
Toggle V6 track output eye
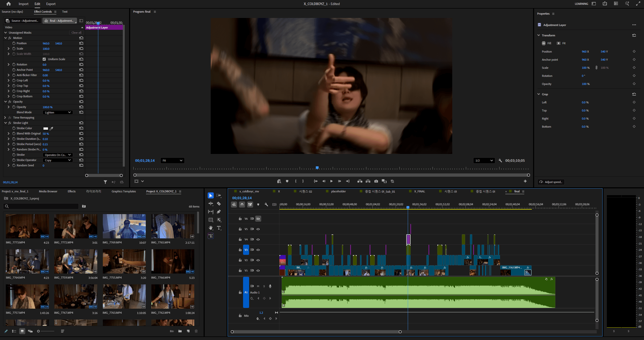tap(258, 219)
